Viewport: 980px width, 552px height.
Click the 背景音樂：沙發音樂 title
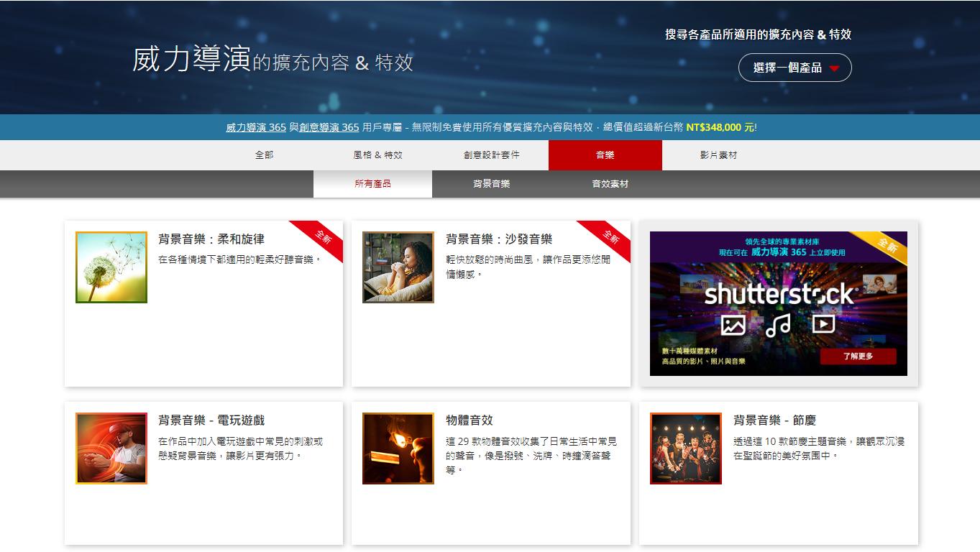pyautogui.click(x=499, y=239)
